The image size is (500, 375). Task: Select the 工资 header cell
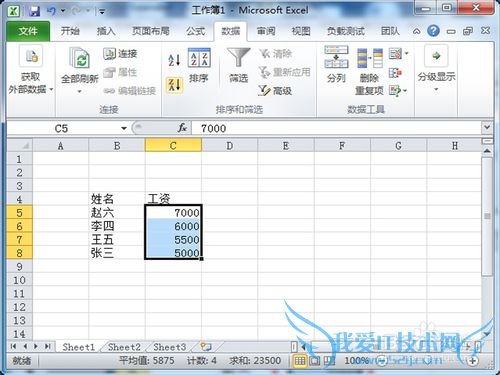pyautogui.click(x=173, y=199)
